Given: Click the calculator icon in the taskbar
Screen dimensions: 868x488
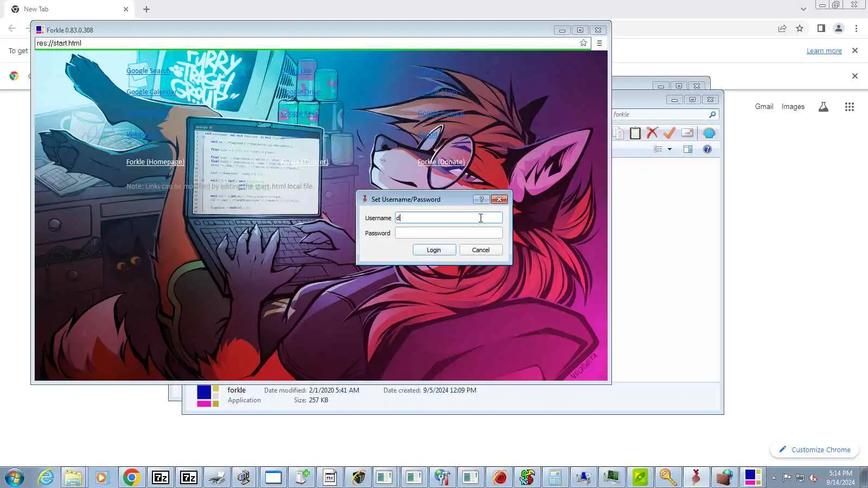Looking at the screenshot, I should click(555, 477).
